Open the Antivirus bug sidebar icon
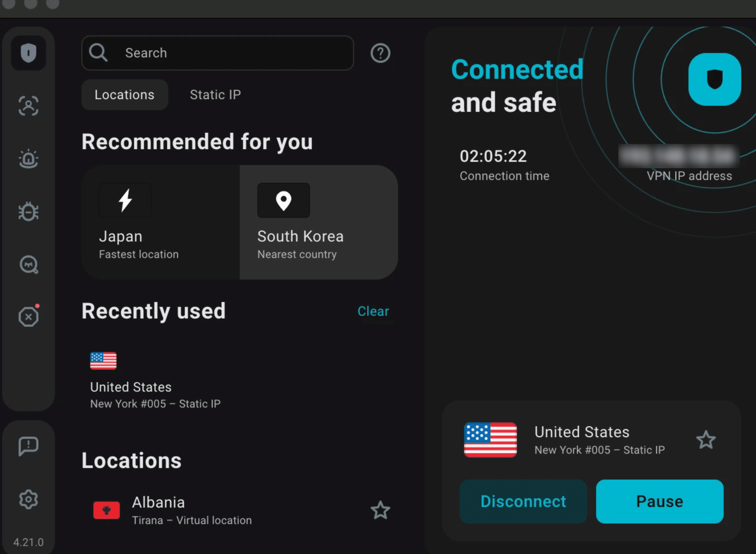The image size is (756, 554). pyautogui.click(x=28, y=212)
